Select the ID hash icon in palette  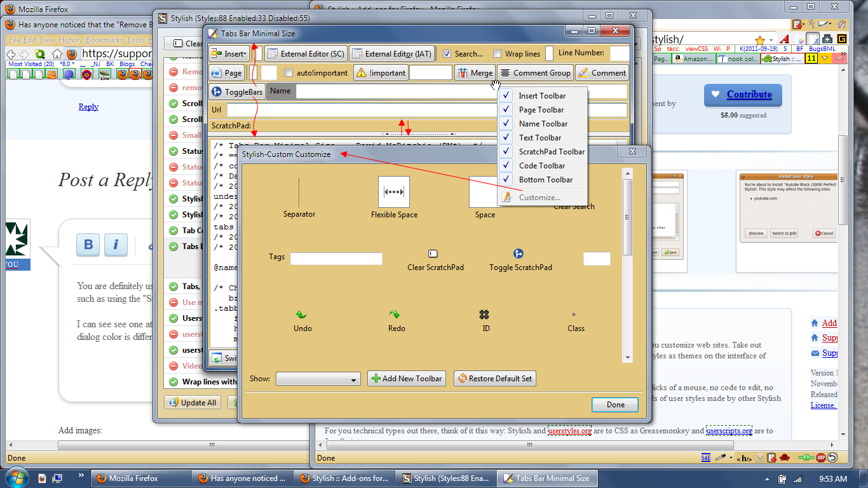click(x=485, y=321)
